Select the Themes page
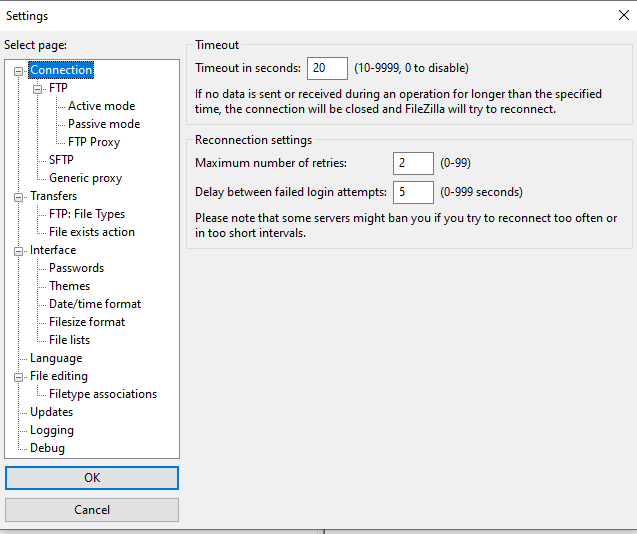This screenshot has width=637, height=534. [x=69, y=286]
